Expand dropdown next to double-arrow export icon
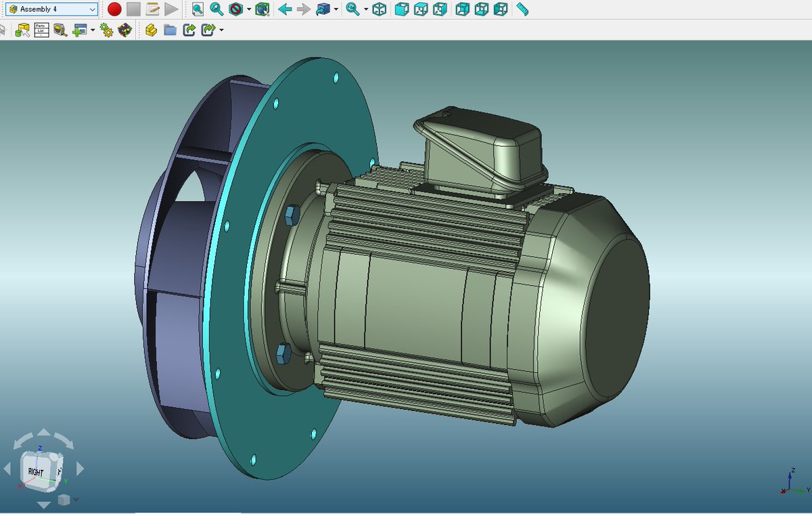Image resolution: width=812 pixels, height=514 pixels. coord(221,30)
